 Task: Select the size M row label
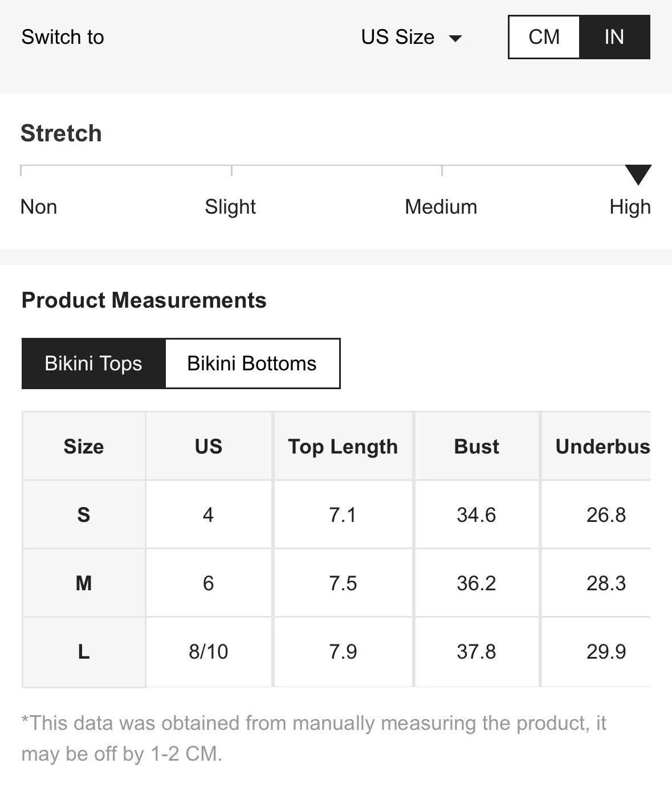(84, 583)
